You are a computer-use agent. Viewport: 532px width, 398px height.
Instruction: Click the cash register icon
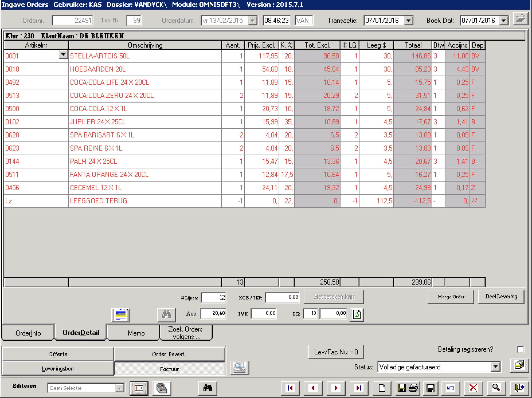162,388
